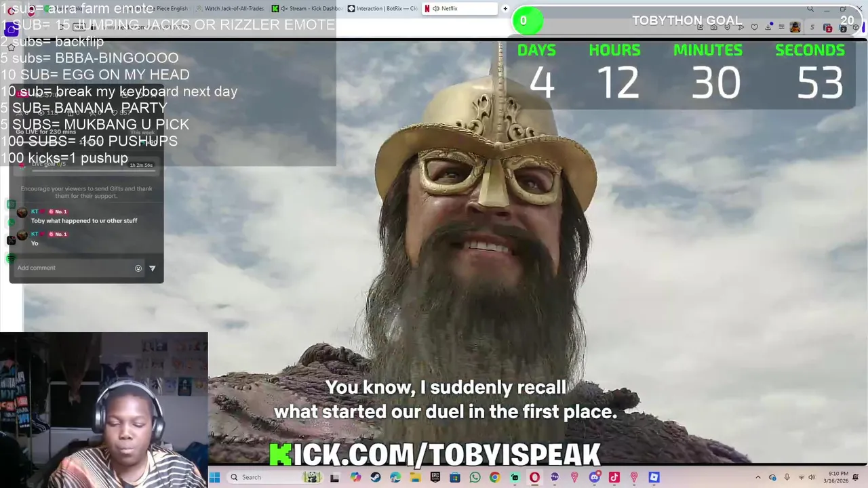Open WhatsApp from the taskbar

pos(475,478)
